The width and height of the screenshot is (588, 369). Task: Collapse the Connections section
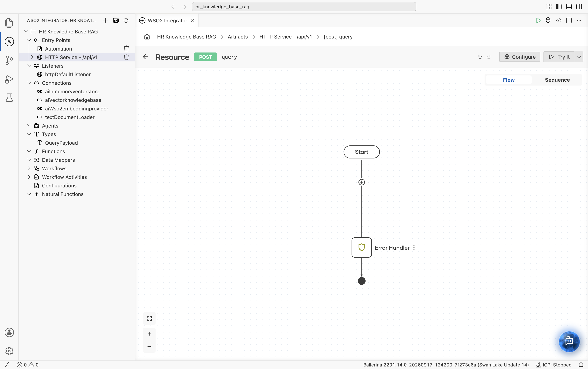point(29,83)
